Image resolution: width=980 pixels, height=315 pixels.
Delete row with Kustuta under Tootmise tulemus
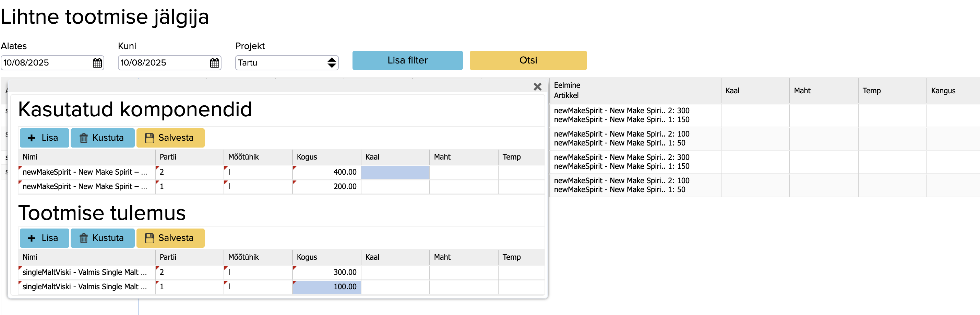(x=102, y=238)
